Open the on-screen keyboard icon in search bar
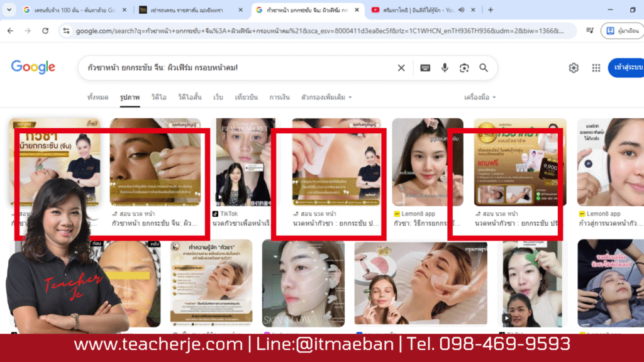This screenshot has width=644, height=362. 425,67
